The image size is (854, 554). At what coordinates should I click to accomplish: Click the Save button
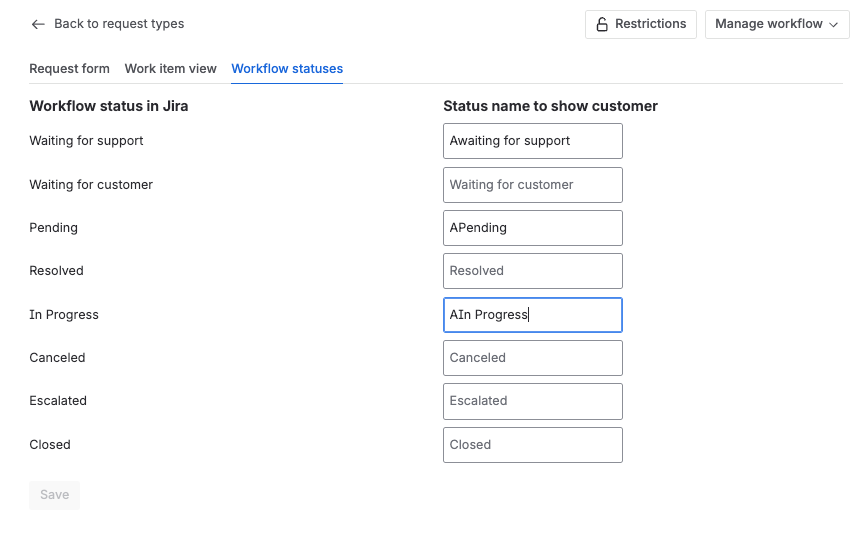click(x=54, y=495)
